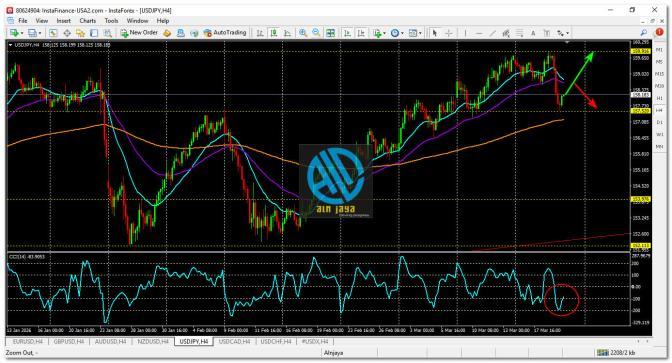
Task: Open the search magnifier in toolbar
Action: [644, 33]
